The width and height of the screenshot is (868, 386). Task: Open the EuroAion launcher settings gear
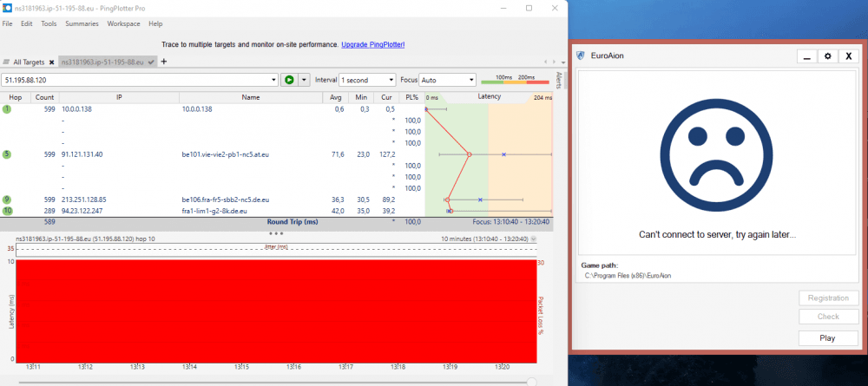[x=827, y=56]
